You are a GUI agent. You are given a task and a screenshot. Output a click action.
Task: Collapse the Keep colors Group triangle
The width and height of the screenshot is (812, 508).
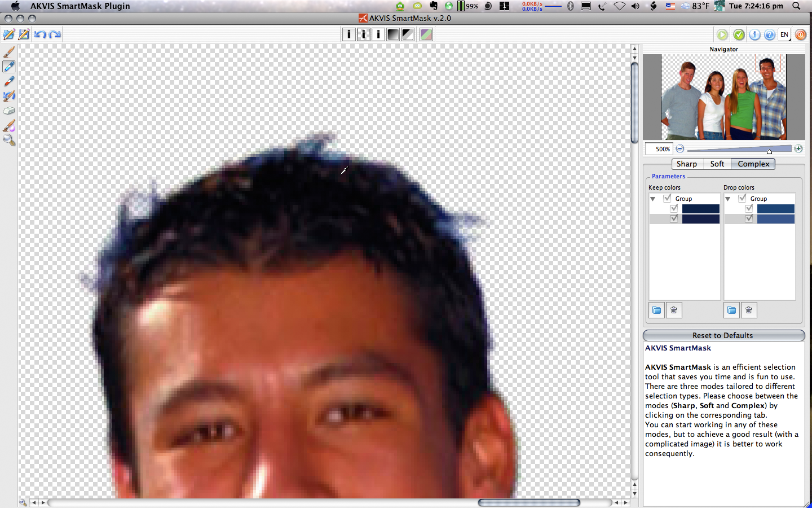[x=653, y=199]
